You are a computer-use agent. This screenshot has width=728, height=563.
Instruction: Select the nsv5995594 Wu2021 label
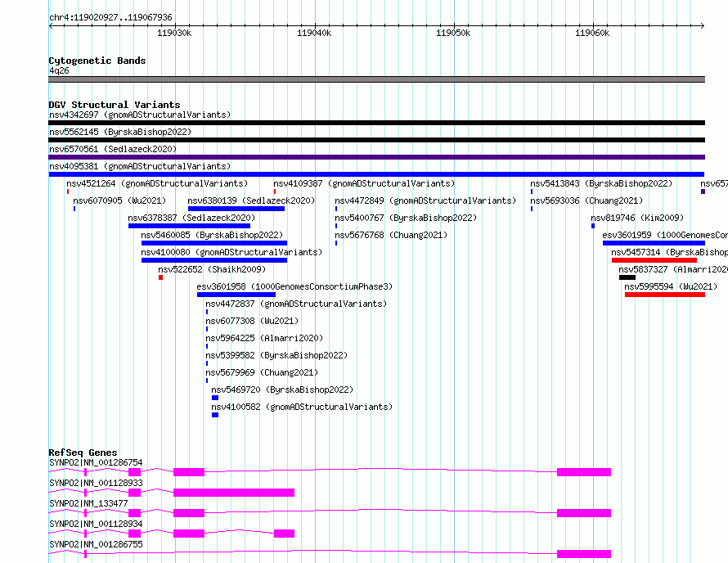[x=671, y=286]
